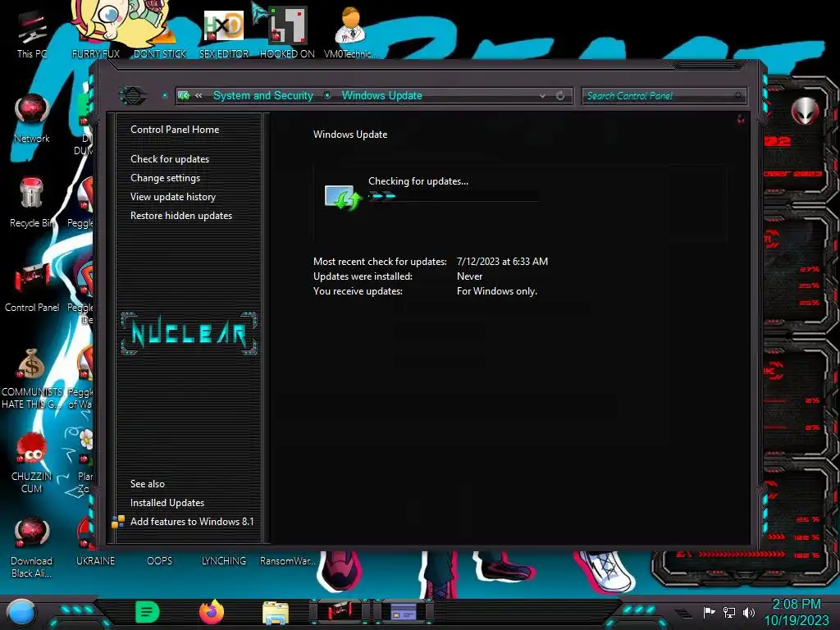
Task: Switch to the purple window taskbar button
Action: (x=404, y=611)
